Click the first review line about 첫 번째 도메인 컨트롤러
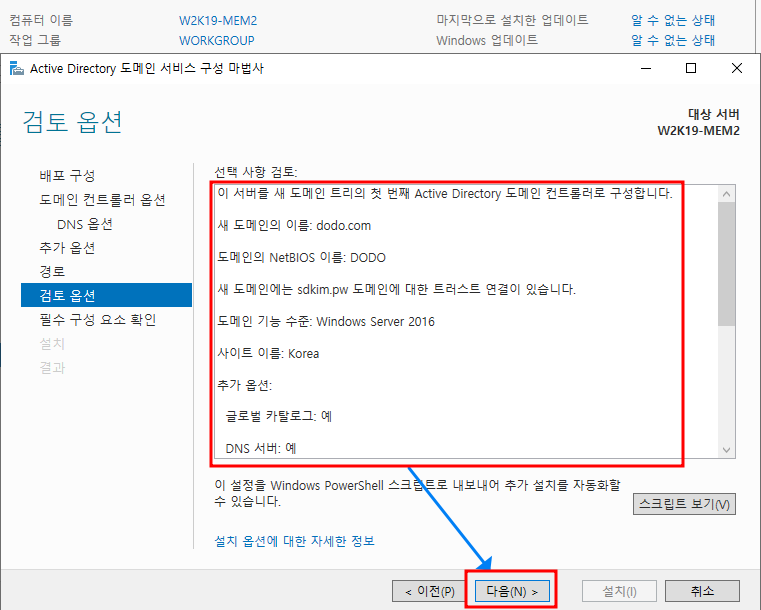761x610 pixels. click(445, 194)
